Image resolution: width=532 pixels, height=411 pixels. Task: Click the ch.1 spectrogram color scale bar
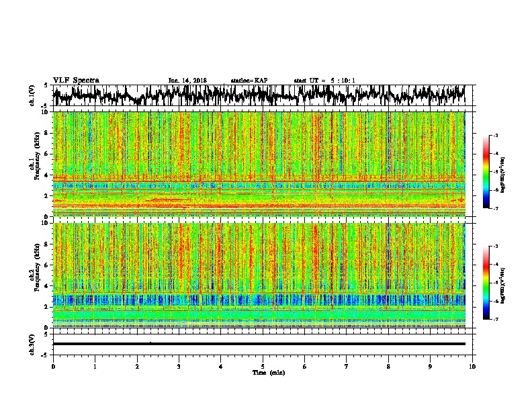(x=486, y=172)
